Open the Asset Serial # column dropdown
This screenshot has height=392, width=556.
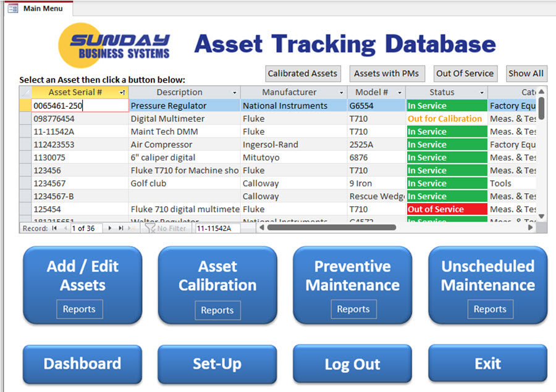tap(122, 93)
